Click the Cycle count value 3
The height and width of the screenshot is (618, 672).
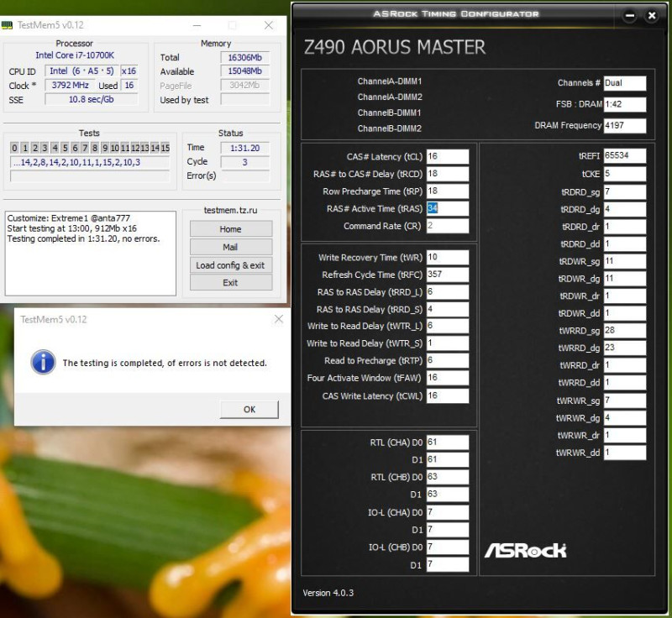pos(245,162)
